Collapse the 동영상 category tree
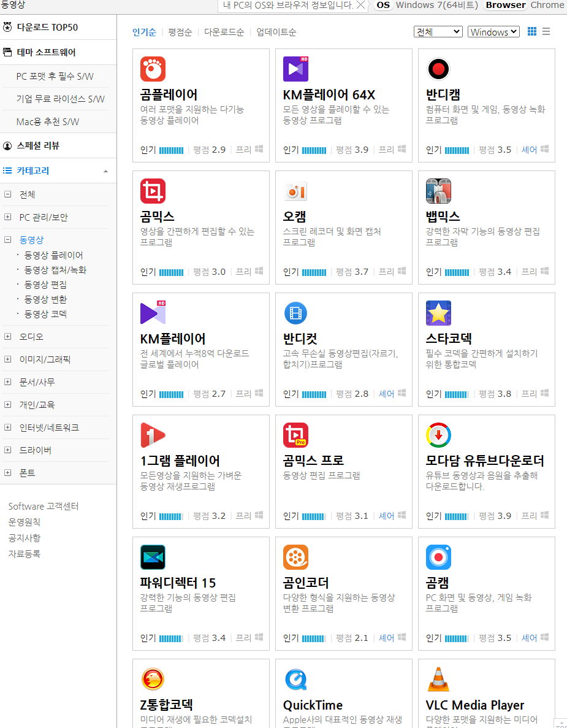Image resolution: width=567 pixels, height=728 pixels. point(7,240)
